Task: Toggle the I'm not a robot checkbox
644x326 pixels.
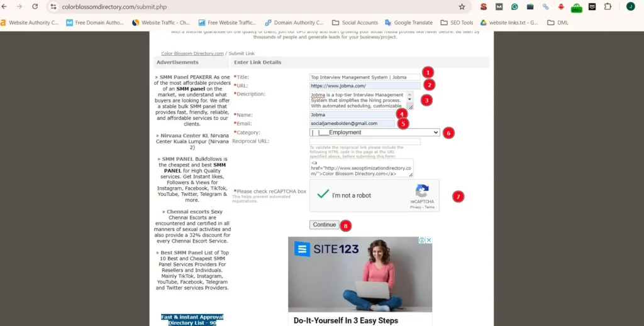Action: 323,194
